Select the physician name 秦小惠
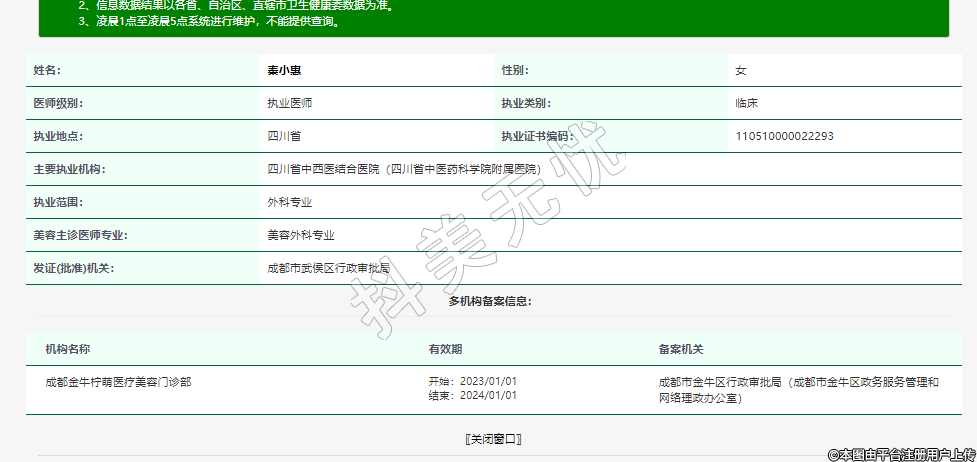The height and width of the screenshot is (462, 977). pos(284,71)
